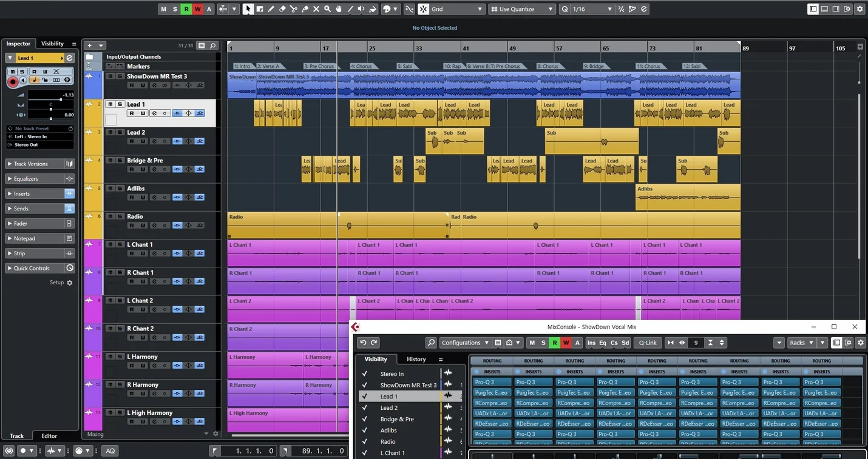Click the first Pro-Q 3 insert slot

coord(492,382)
